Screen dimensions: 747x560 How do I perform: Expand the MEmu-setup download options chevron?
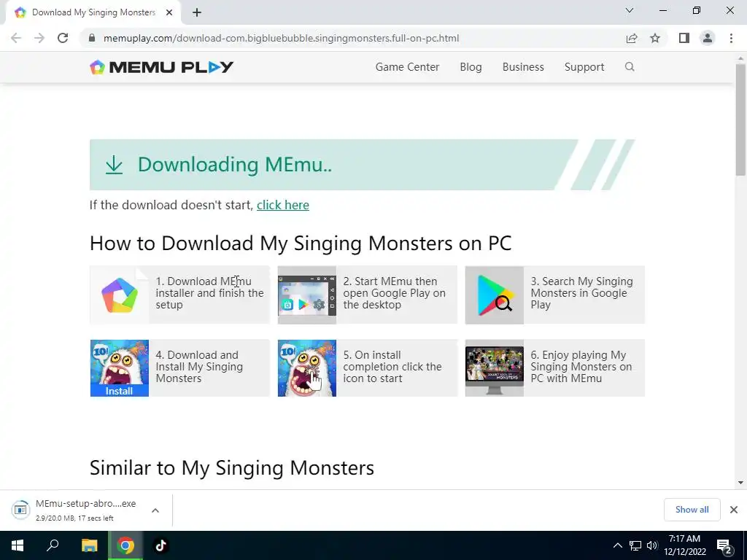(155, 510)
